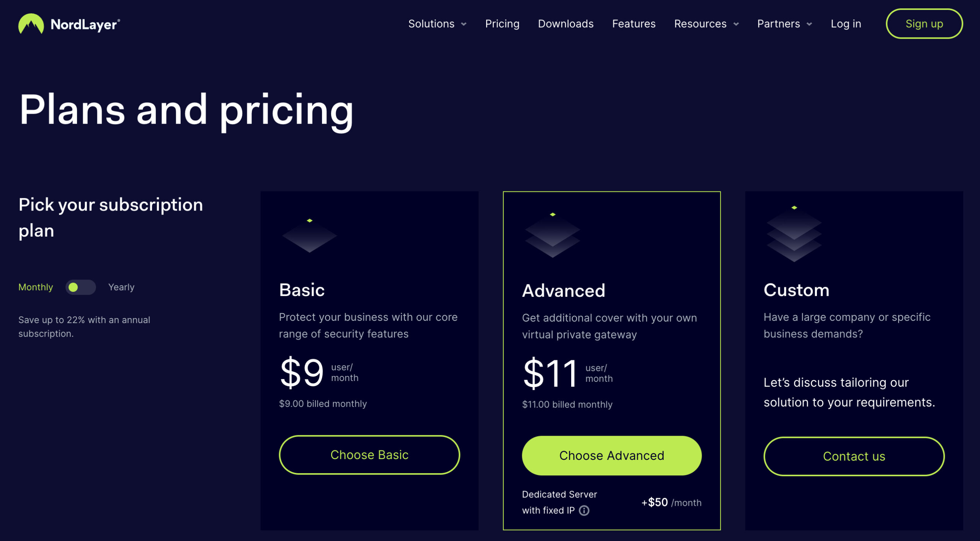Expand the Solutions dropdown menu
The image size is (980, 541).
tap(437, 24)
